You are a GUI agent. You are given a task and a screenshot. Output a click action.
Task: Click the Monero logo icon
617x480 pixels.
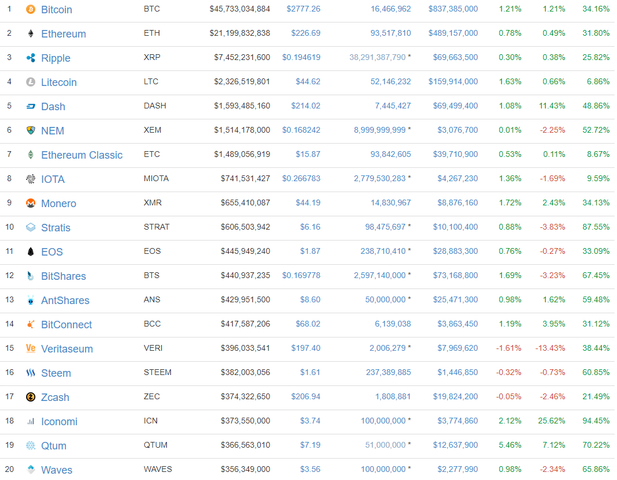click(x=30, y=203)
